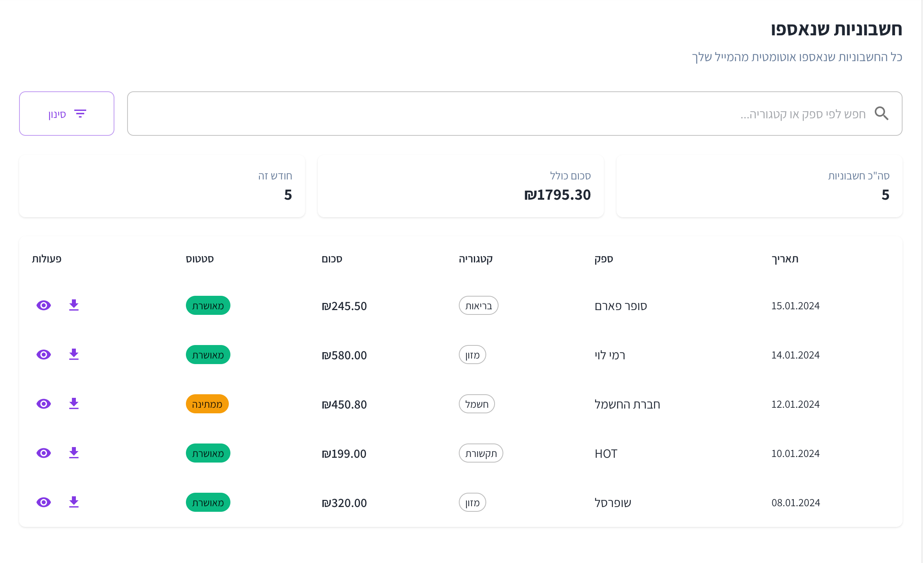View the רמי לוי invoice with eye icon
The width and height of the screenshot is (924, 563).
click(x=44, y=355)
